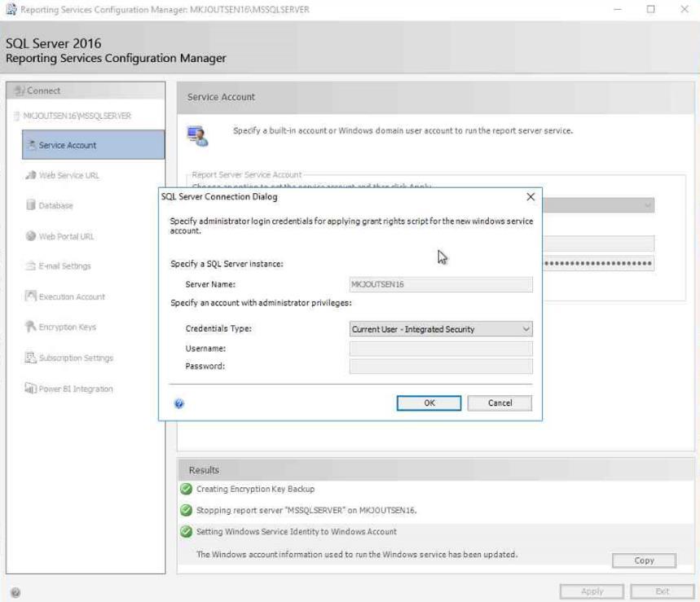Close the SQL Server Connection Dialog

pos(531,197)
